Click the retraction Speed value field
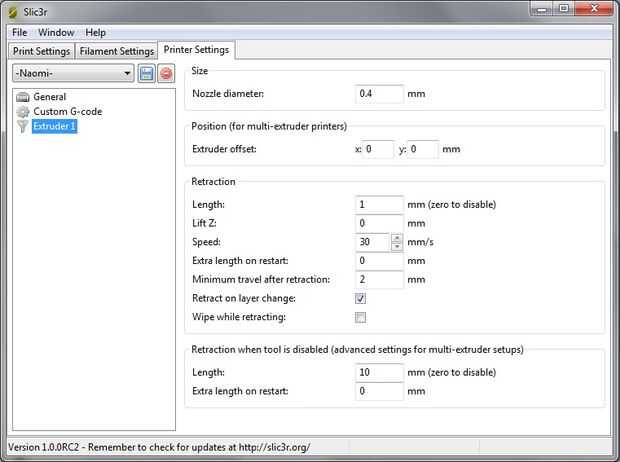620x462 pixels. (373, 242)
